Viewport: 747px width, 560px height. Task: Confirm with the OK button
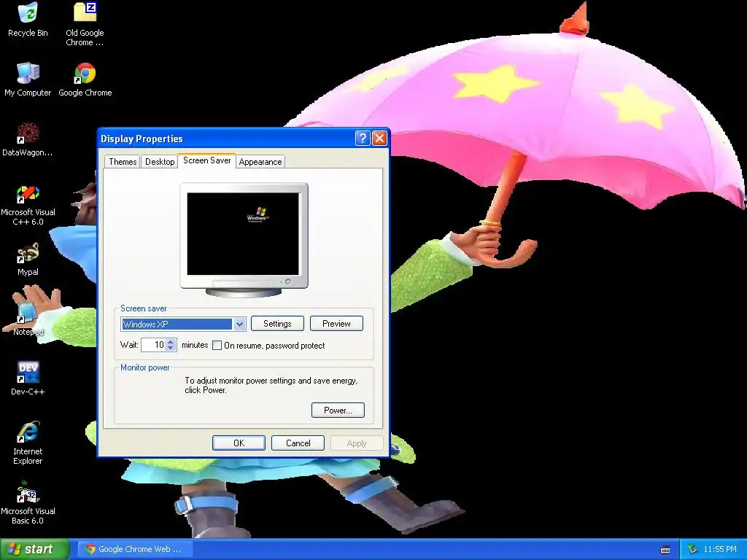click(x=239, y=443)
